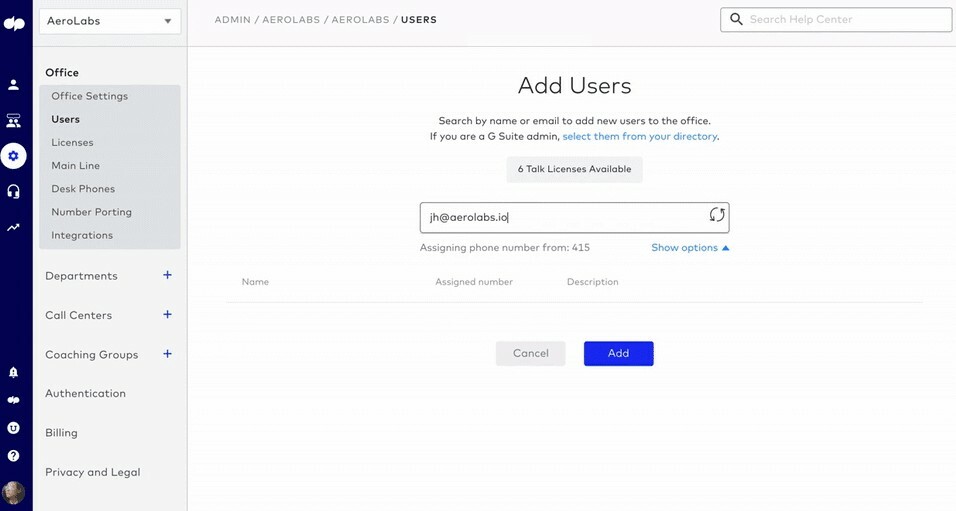This screenshot has height=511, width=956.
Task: Open Licenses menu item
Action: [x=72, y=142]
